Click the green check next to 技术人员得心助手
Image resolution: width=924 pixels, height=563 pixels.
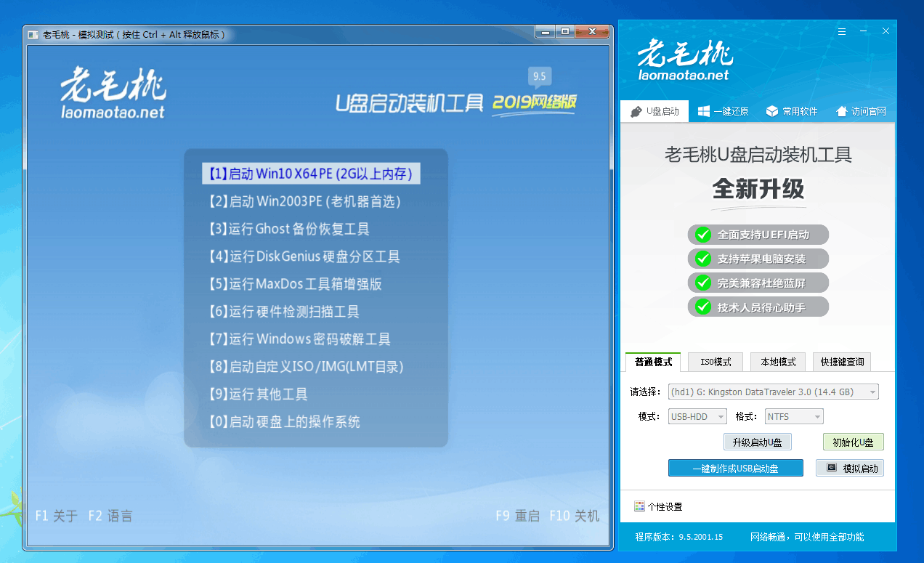[x=702, y=307]
